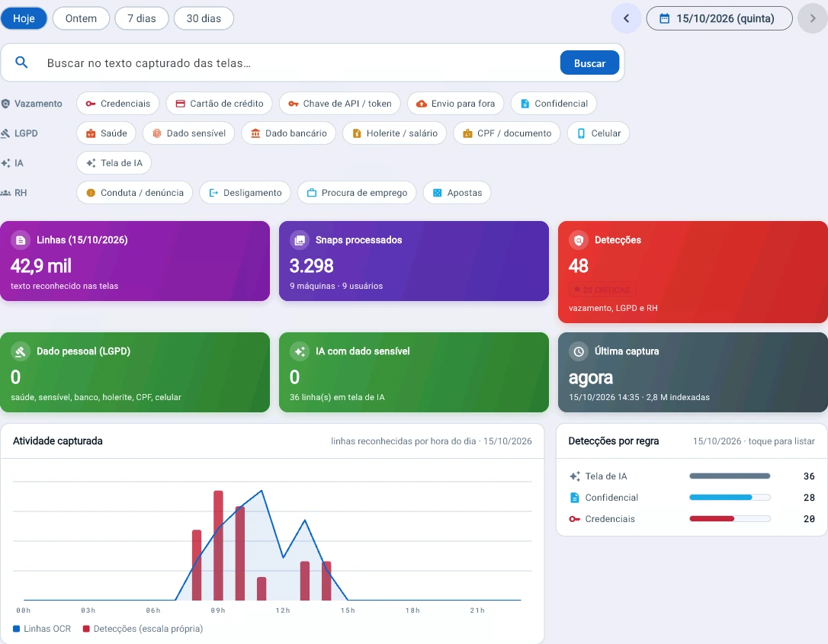
Task: Toggle the Credenciais filter chip
Action: tap(117, 104)
